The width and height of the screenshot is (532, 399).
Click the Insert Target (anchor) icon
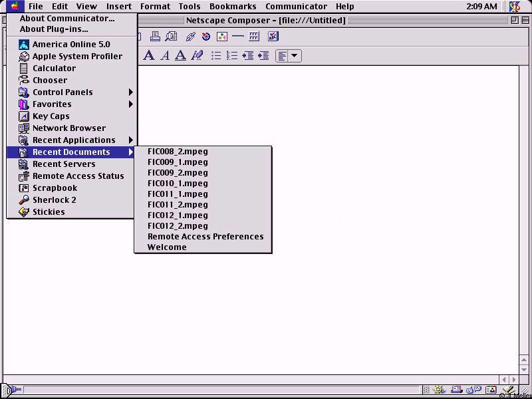(x=206, y=37)
